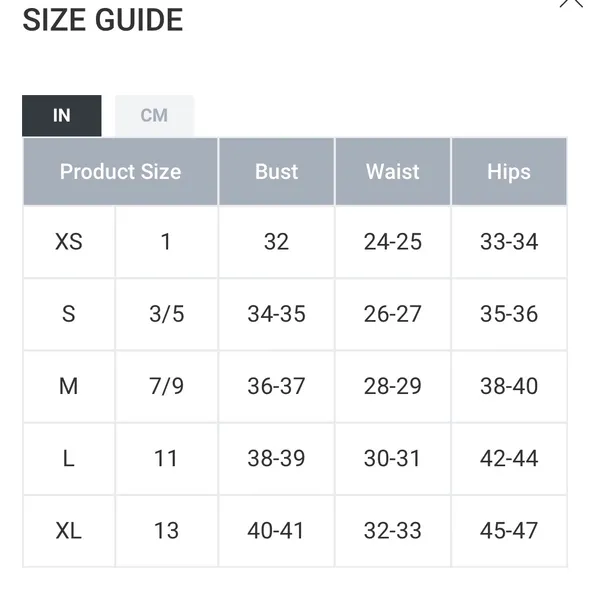The image size is (600, 606).
Task: Click the Product Size column header
Action: (121, 172)
